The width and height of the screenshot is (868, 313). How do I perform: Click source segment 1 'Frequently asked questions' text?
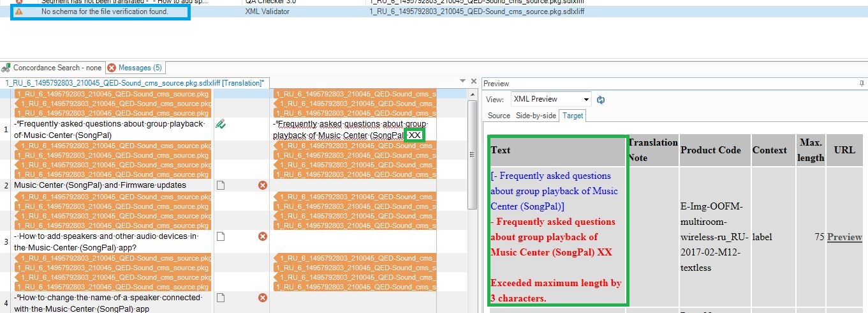pos(111,129)
